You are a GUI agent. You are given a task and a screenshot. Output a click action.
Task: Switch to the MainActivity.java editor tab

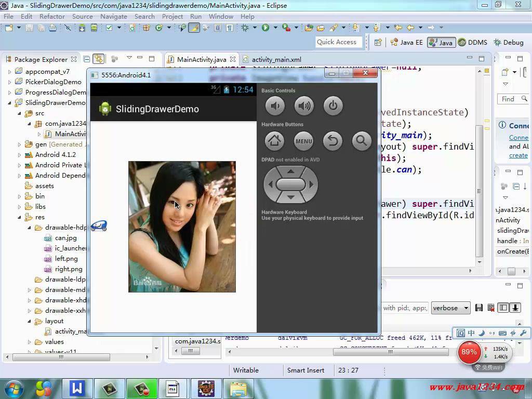point(202,59)
